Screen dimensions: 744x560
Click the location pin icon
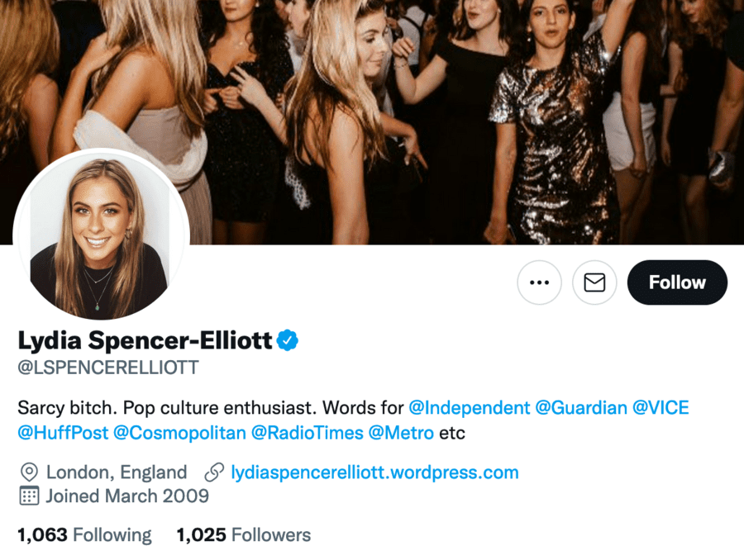coord(29,472)
